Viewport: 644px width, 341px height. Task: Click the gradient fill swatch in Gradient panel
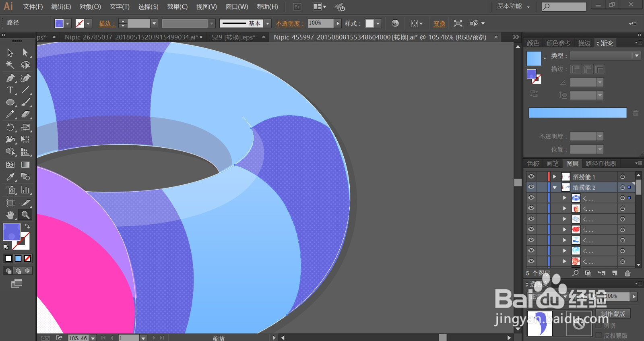(534, 58)
